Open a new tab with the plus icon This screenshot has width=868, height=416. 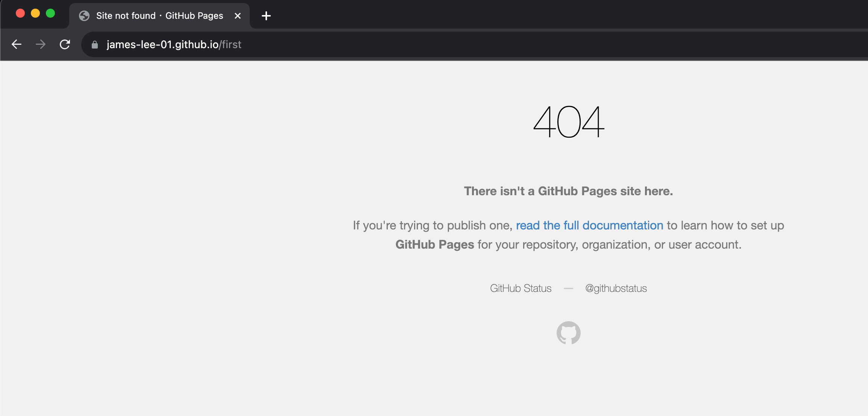pyautogui.click(x=266, y=16)
